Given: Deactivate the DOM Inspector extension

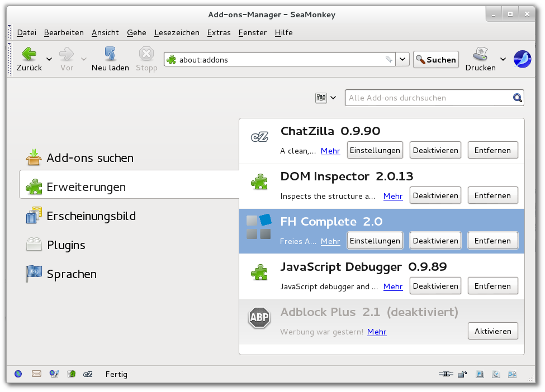Looking at the screenshot, I should pyautogui.click(x=435, y=195).
